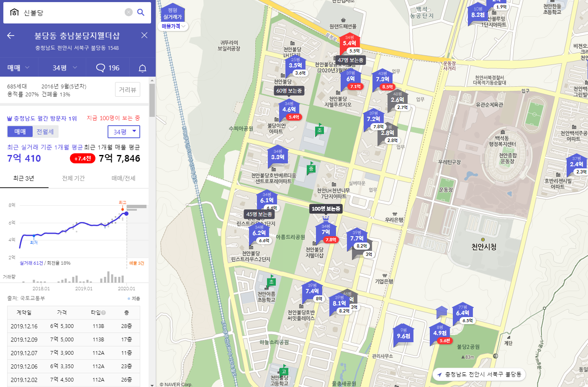The height and width of the screenshot is (387, 588).
Task: Click the sidebar scrollbar thumb
Action: coord(152,101)
